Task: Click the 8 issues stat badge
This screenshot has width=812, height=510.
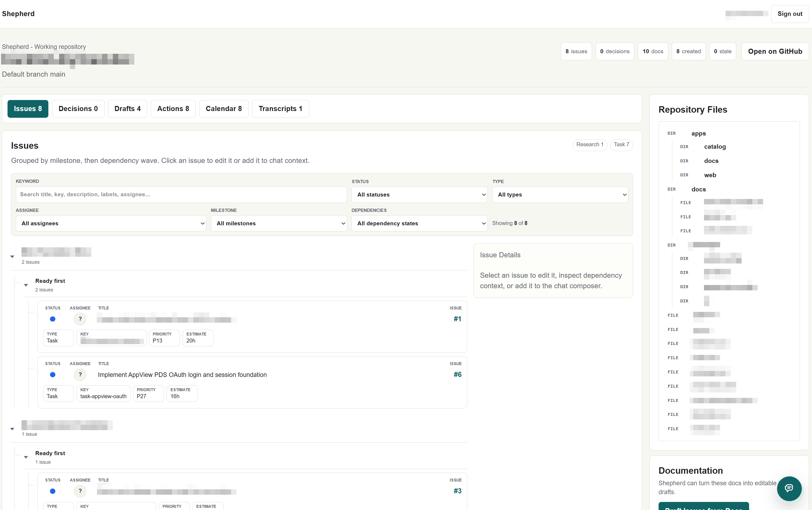Action: (x=576, y=51)
